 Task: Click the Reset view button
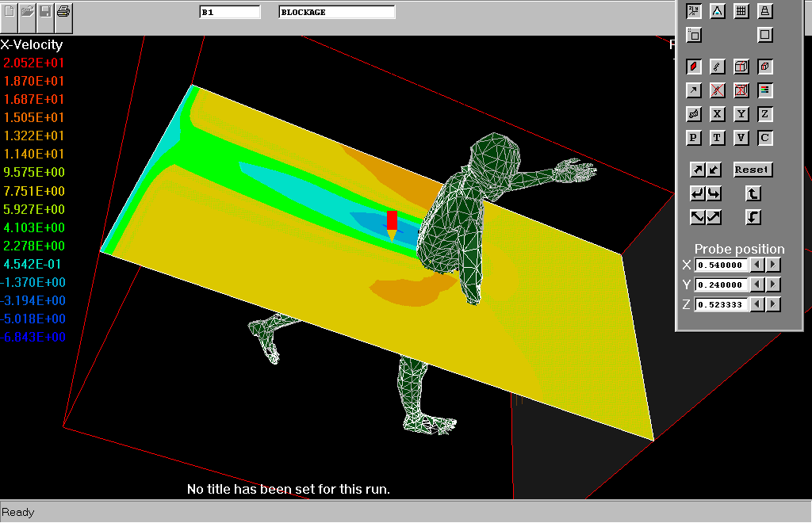point(752,170)
